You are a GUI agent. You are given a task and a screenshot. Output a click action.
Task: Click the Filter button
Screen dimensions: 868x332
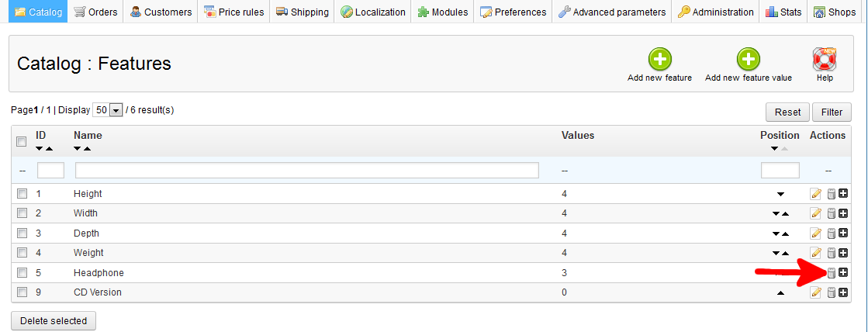pyautogui.click(x=832, y=112)
